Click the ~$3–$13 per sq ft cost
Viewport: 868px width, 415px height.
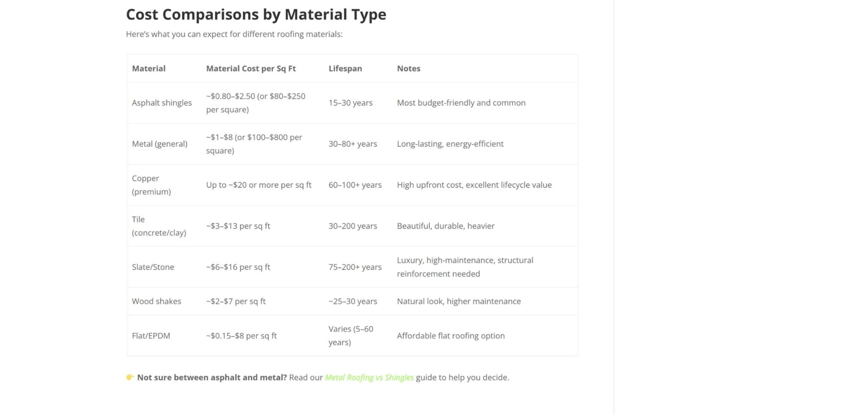[238, 226]
